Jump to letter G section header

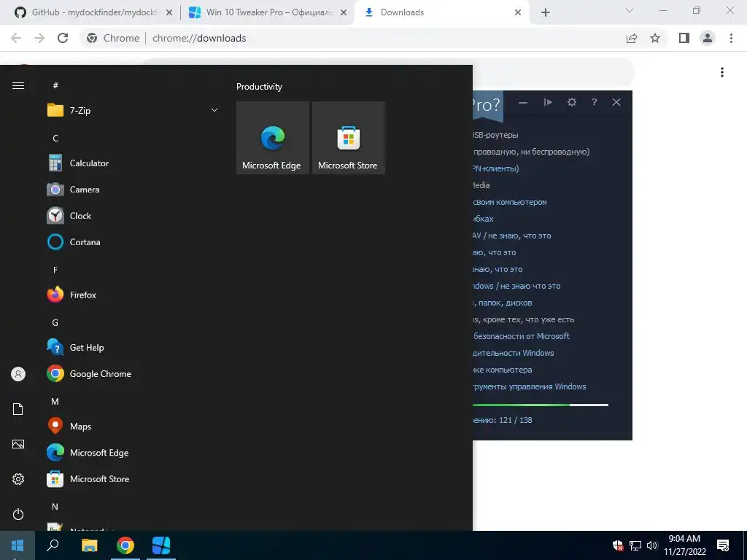click(x=55, y=323)
